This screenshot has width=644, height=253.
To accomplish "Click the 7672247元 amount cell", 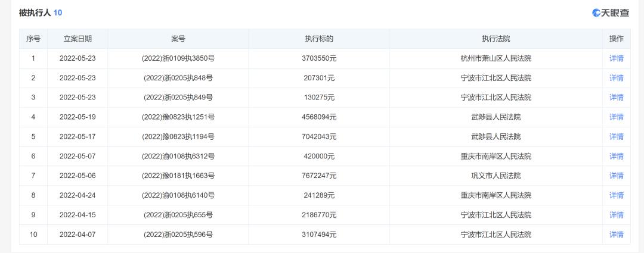I will click(319, 176).
